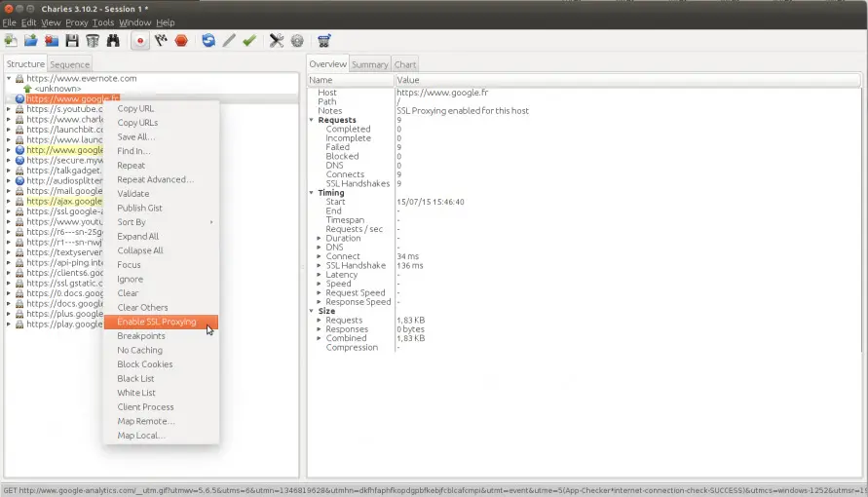Click the Save floppy disk icon
Viewport: 868px width, 497px height.
[72, 40]
